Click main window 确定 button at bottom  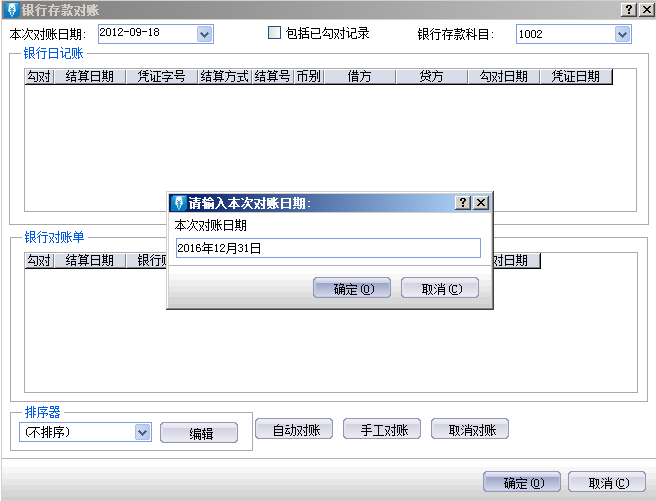pyautogui.click(x=522, y=482)
